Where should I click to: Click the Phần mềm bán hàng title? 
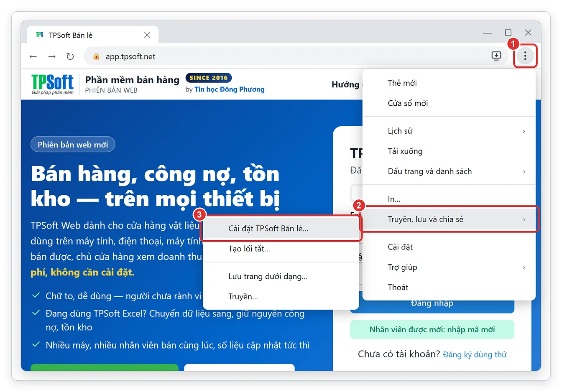coord(132,80)
